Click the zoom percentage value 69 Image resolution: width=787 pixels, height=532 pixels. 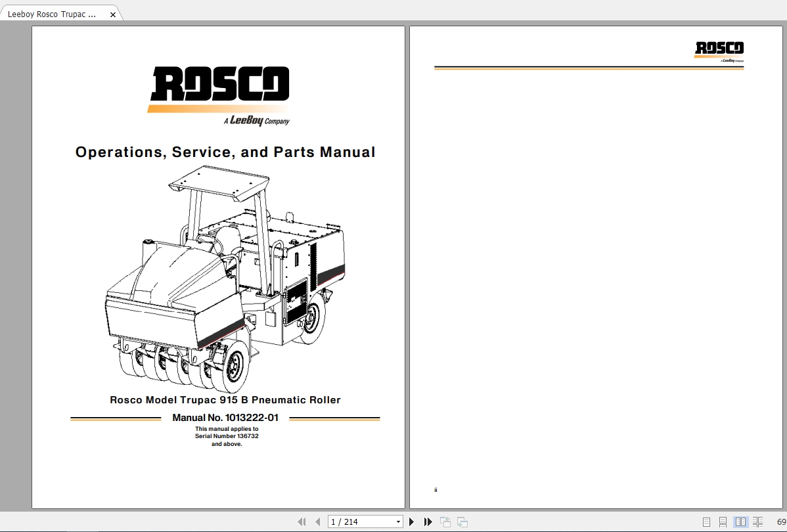(x=782, y=522)
